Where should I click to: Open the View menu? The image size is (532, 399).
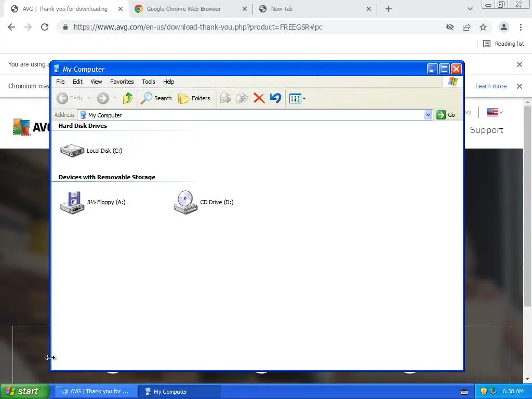[96, 82]
